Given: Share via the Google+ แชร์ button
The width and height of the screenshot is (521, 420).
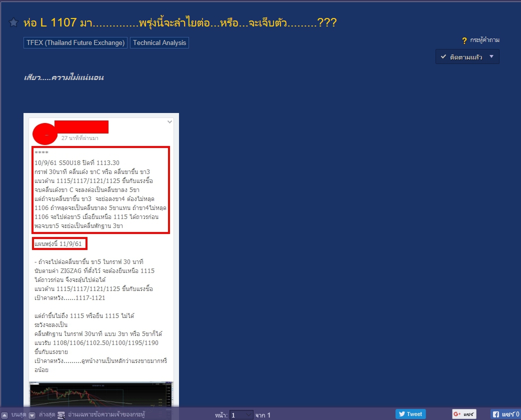Looking at the screenshot, I should (x=464, y=414).
